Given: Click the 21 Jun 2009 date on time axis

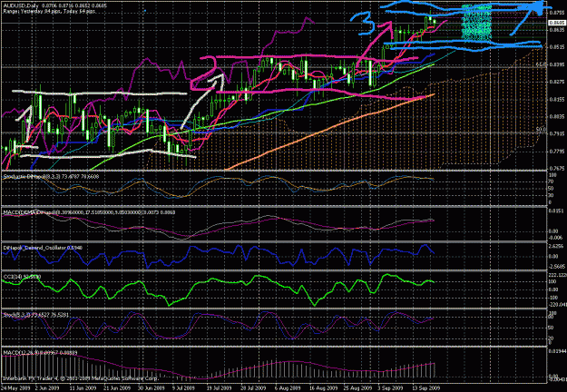Looking at the screenshot, I should [x=117, y=388].
